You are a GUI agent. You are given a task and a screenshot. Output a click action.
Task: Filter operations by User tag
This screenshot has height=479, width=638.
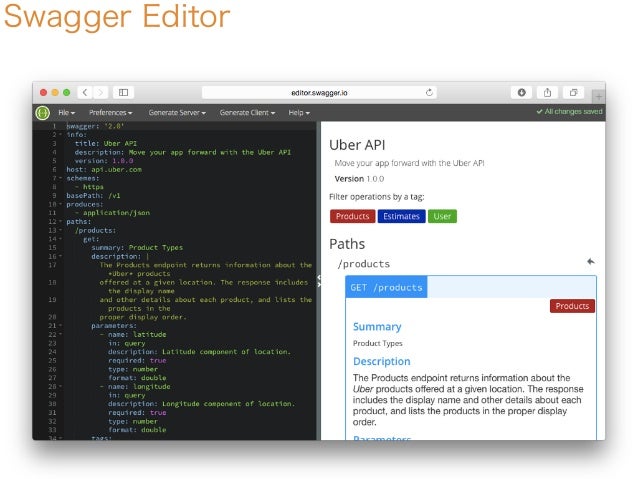click(x=442, y=216)
